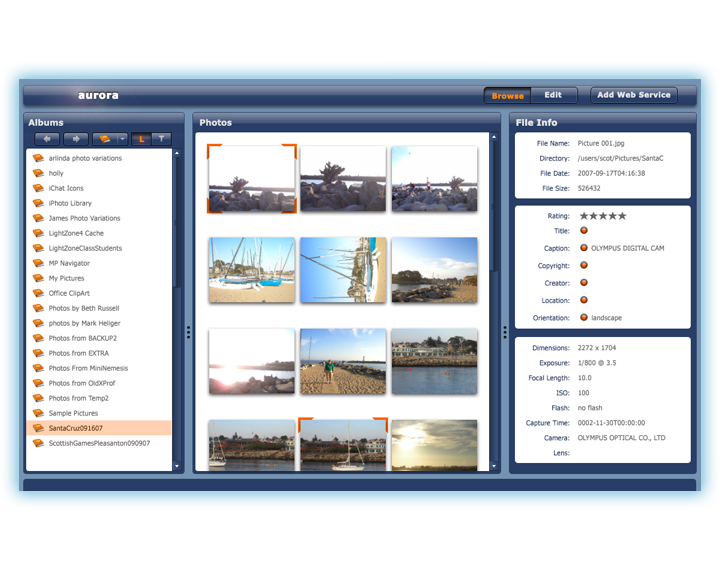The image size is (720, 570).
Task: Toggle the T view mode button
Action: tap(161, 139)
